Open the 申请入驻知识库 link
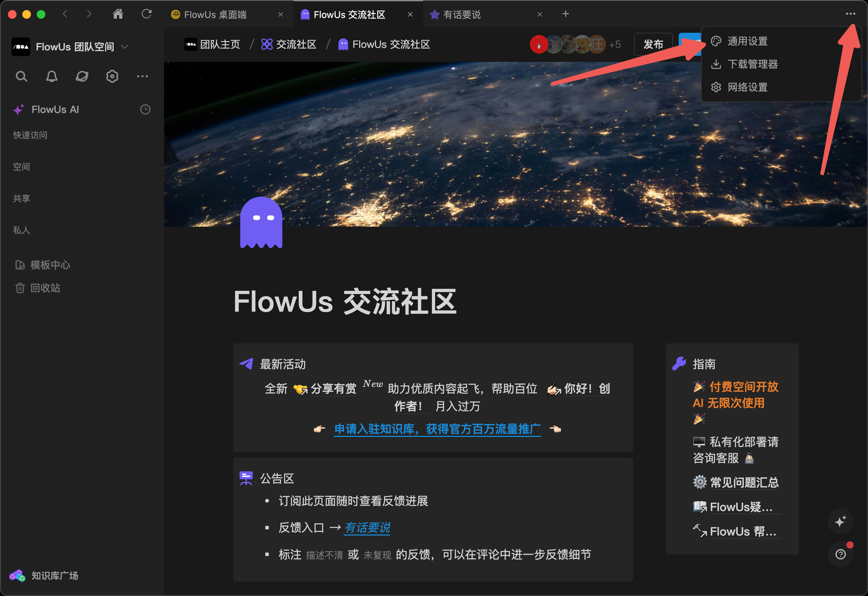This screenshot has width=868, height=596. (437, 429)
